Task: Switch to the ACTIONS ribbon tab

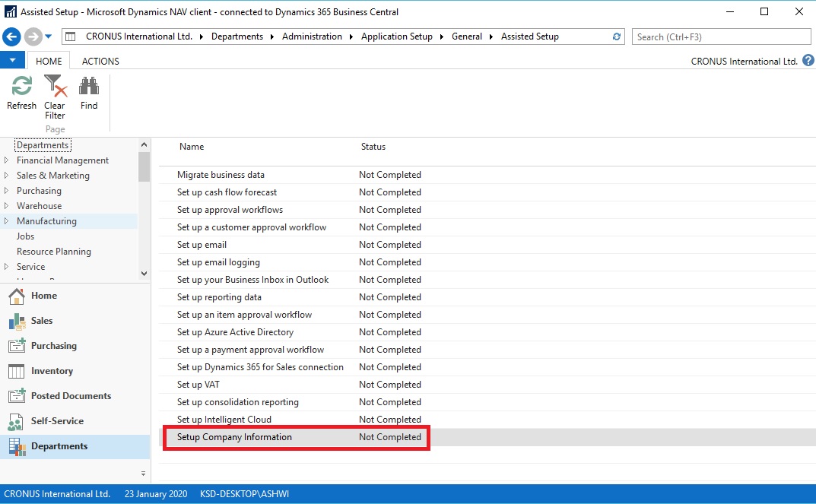Action: tap(100, 61)
